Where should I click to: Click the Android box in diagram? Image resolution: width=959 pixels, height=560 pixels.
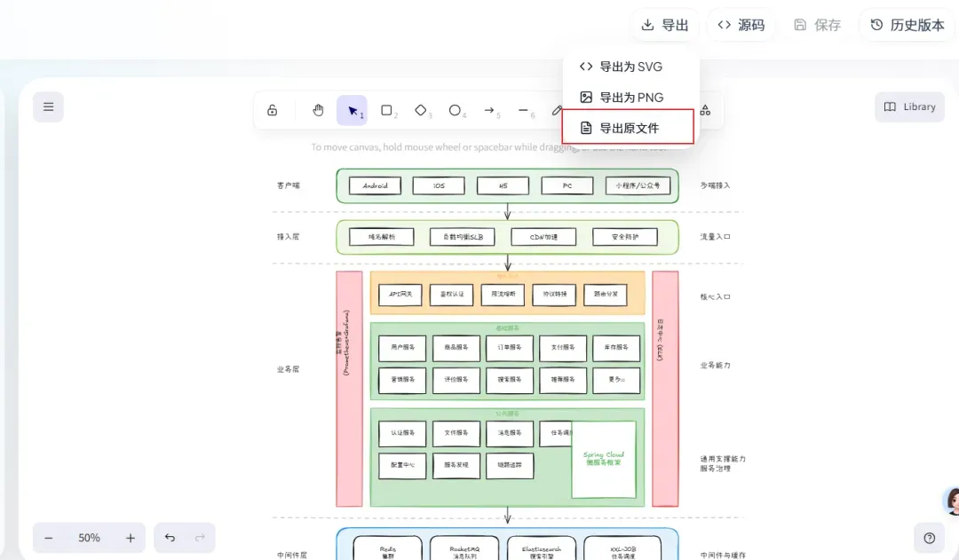(375, 185)
